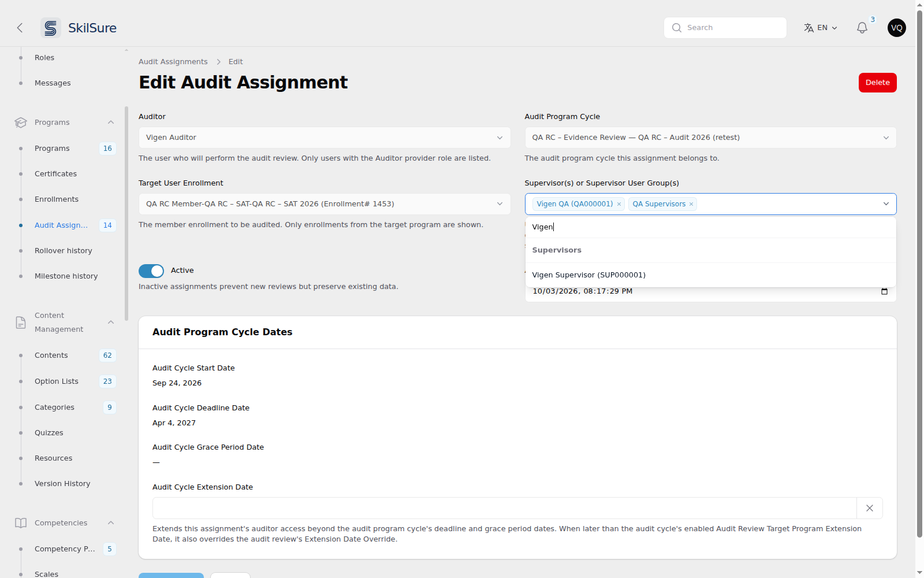The height and width of the screenshot is (578, 924).
Task: Collapse the Supervisors multiselect chevron
Action: pyautogui.click(x=886, y=204)
